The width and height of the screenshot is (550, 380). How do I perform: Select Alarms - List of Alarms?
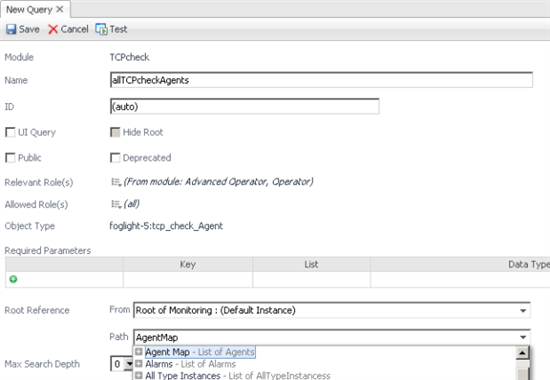(190, 364)
